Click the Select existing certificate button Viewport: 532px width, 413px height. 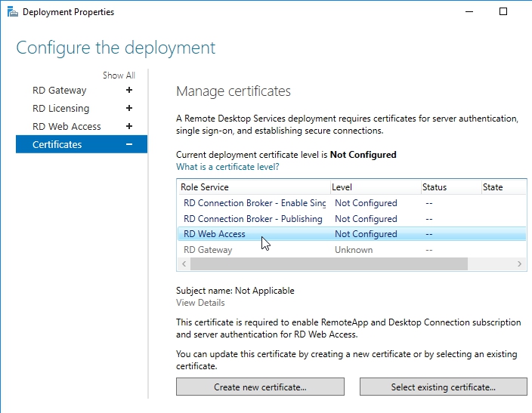click(x=443, y=387)
